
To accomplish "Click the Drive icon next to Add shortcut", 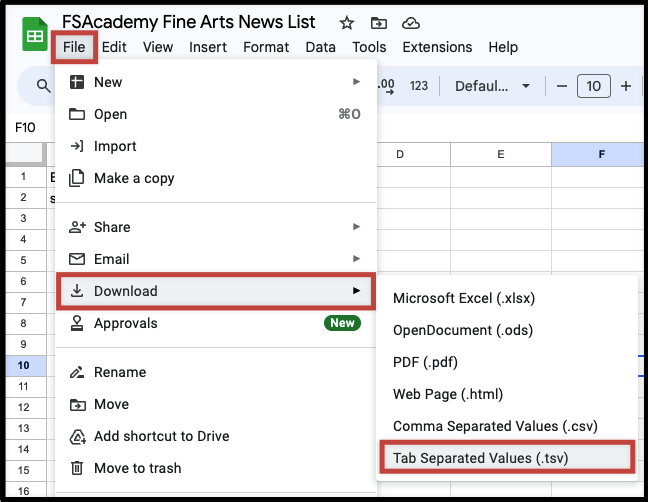I will tap(77, 436).
